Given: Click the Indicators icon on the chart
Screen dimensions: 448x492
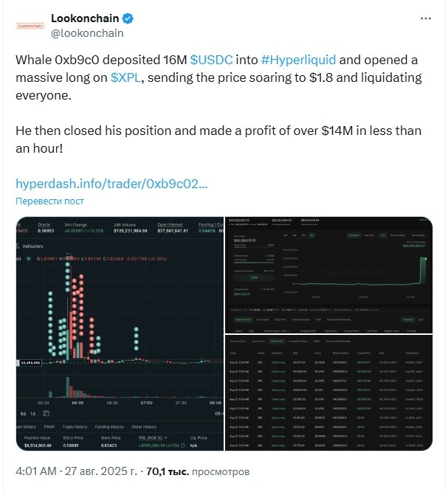Looking at the screenshot, I should pyautogui.click(x=18, y=246).
